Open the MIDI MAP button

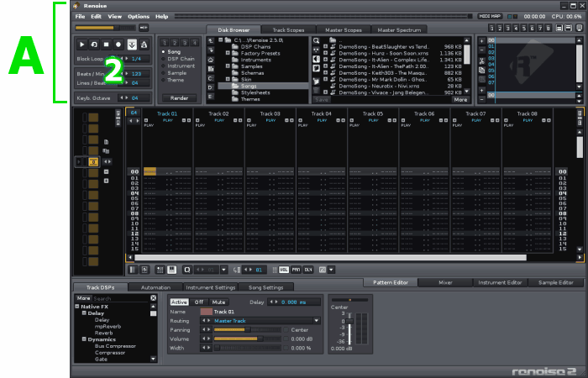coord(490,17)
